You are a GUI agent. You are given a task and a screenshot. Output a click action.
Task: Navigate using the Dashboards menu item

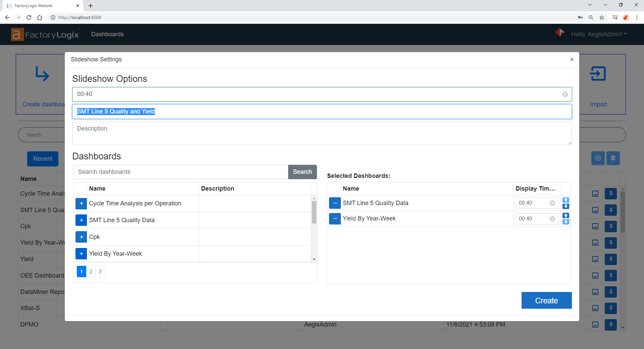107,34
